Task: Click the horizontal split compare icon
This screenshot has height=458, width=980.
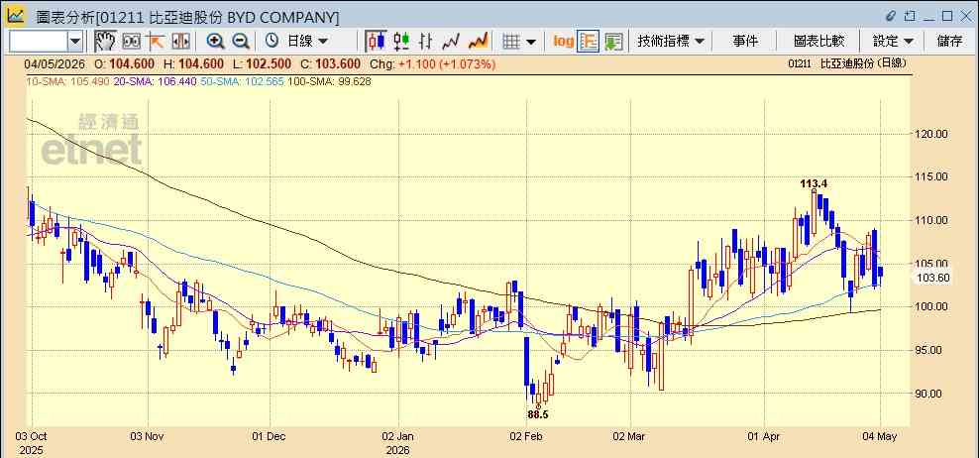Action: [x=180, y=42]
